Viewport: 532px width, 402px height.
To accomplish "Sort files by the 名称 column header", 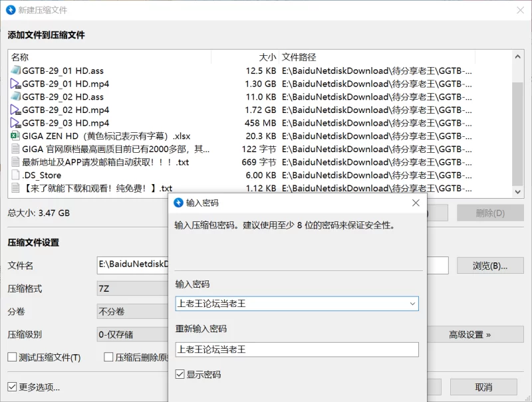I will (x=20, y=57).
